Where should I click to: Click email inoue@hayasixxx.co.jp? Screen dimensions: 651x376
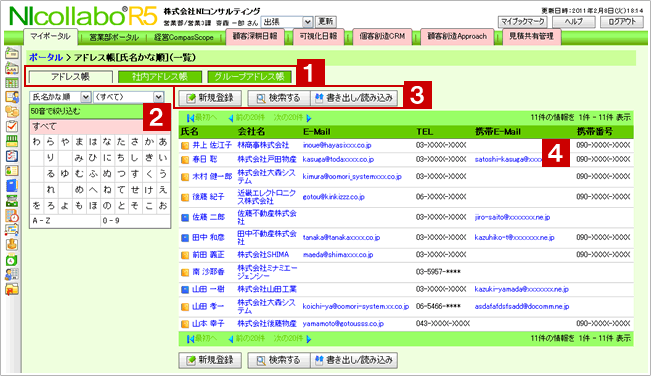pos(337,145)
